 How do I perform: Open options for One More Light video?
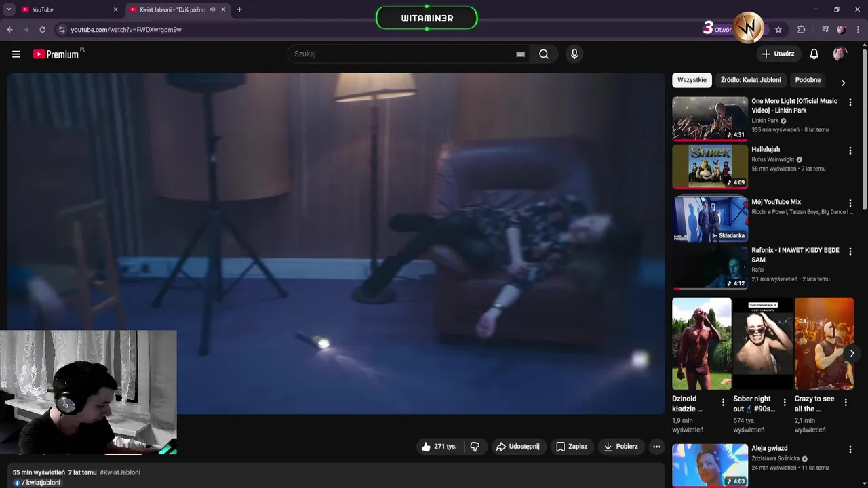coord(850,102)
